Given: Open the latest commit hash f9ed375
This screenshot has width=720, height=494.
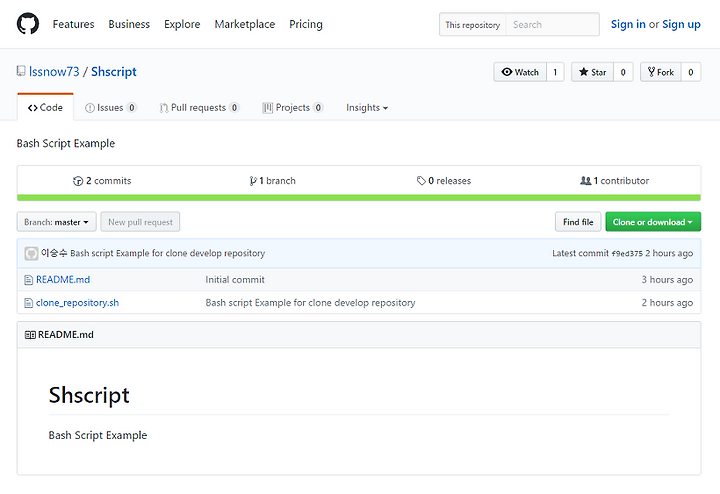Looking at the screenshot, I should 627,253.
